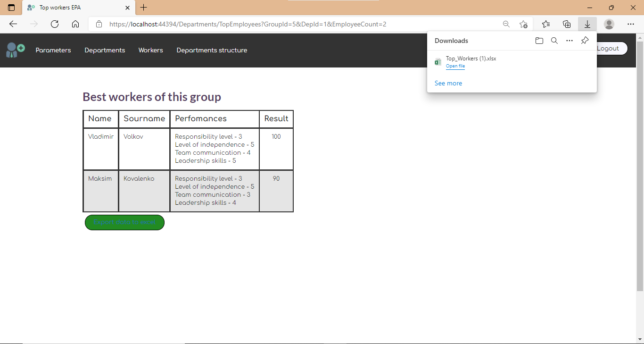This screenshot has height=344, width=644.
Task: Click the Logout button
Action: click(611, 48)
